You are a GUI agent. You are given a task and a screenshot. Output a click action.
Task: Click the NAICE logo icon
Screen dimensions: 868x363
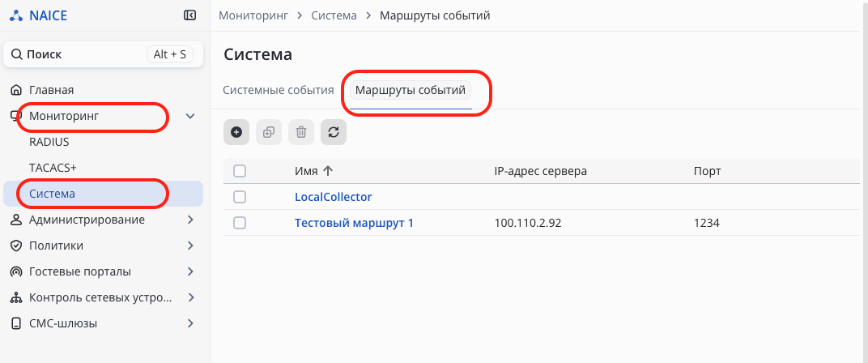tap(16, 15)
